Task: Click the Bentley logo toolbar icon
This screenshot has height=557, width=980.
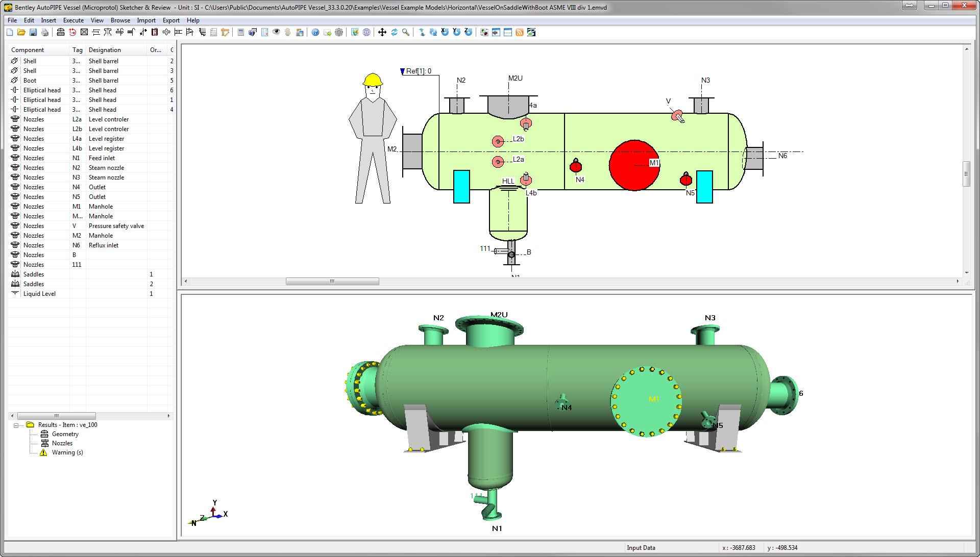Action: pos(531,32)
